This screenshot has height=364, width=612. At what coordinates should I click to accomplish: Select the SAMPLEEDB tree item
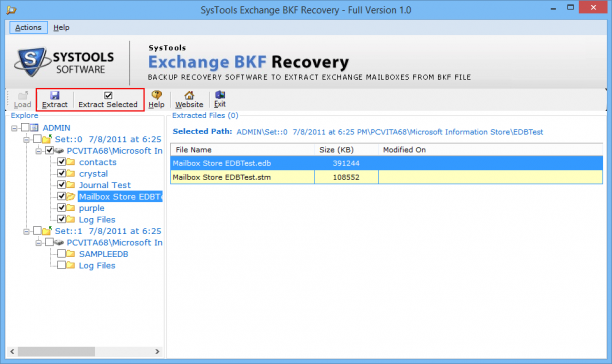click(103, 254)
